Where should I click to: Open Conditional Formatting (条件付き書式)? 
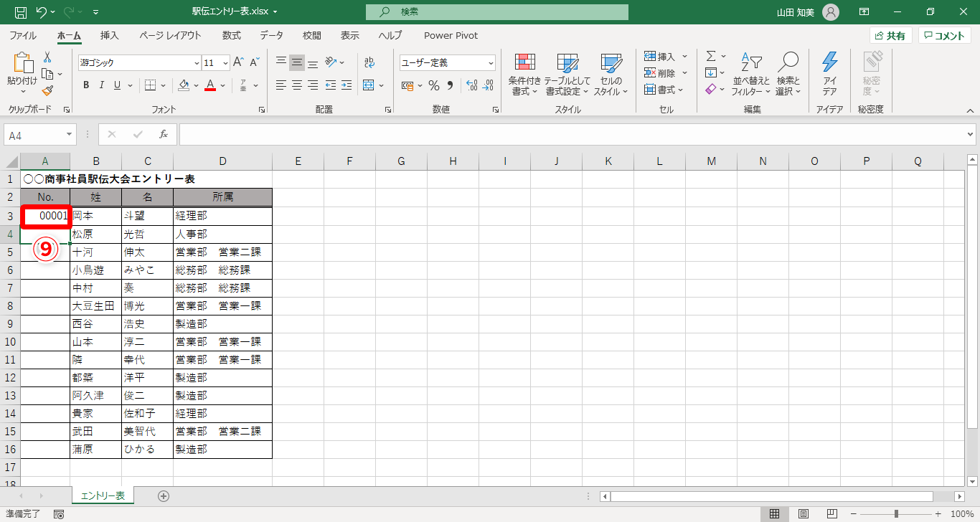[x=525, y=75]
